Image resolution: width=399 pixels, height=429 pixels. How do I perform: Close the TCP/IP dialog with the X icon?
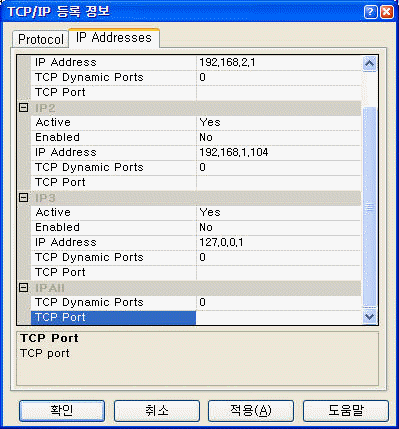point(387,12)
